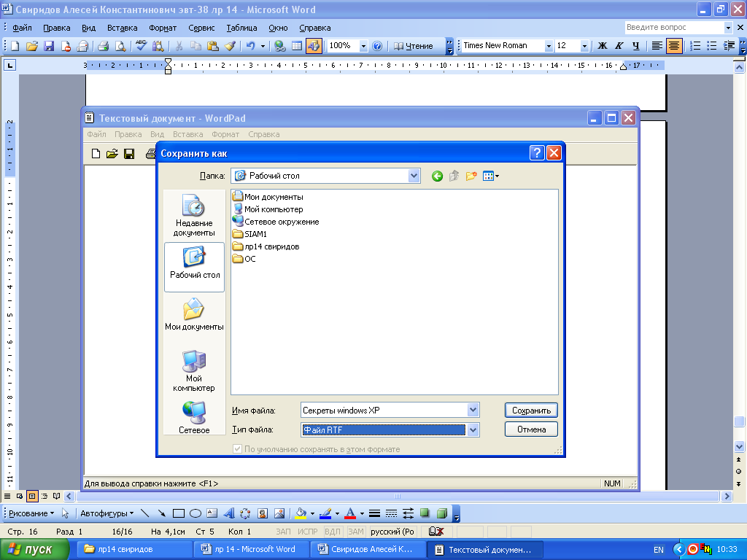Toggle Underline Ч formatting in Word
Screen dimensions: 747x560
[x=635, y=46]
